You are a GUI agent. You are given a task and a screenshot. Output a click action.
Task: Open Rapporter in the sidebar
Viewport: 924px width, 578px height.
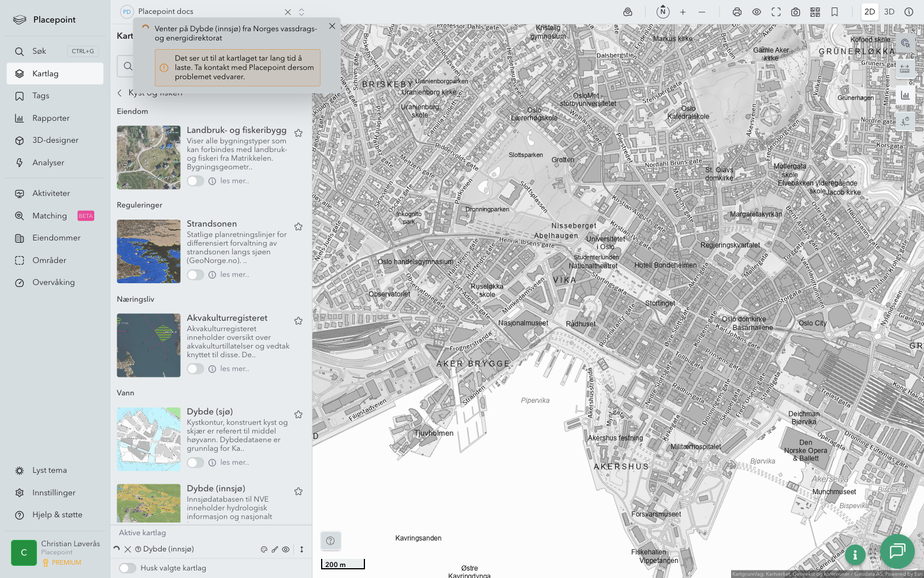tap(51, 118)
